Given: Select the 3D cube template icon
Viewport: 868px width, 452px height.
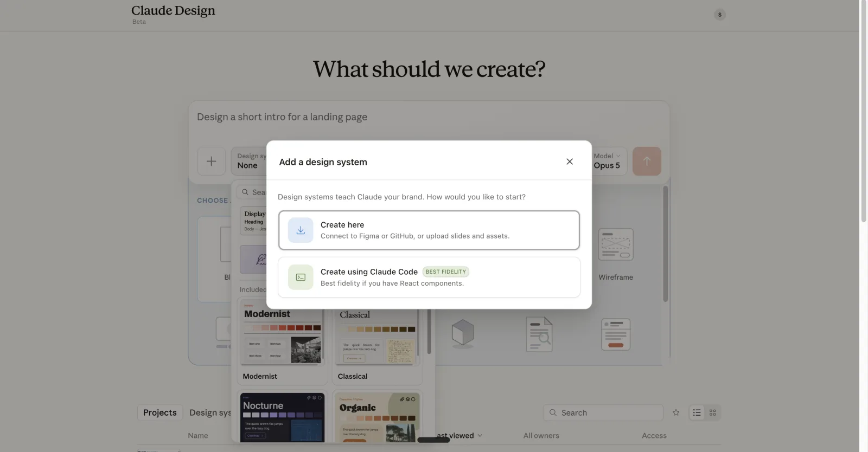Looking at the screenshot, I should pos(463,333).
